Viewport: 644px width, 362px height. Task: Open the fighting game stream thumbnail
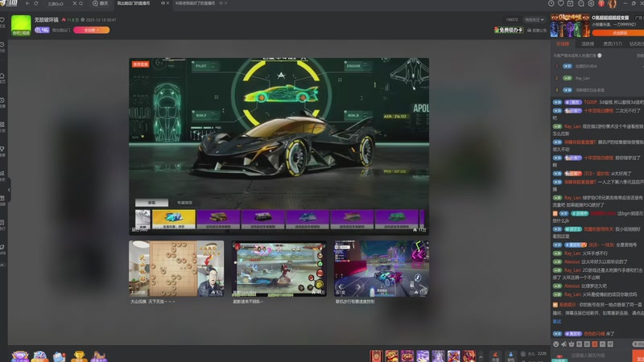279,269
